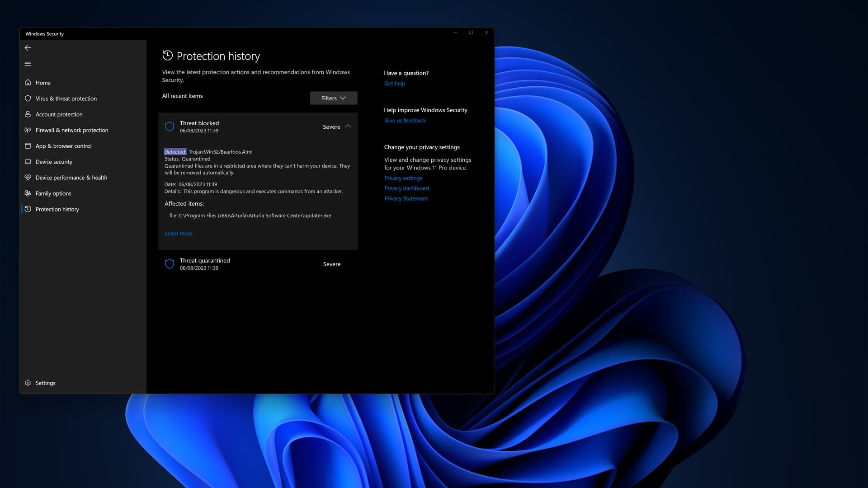Click the Protection history clock icon in sidebar
The image size is (868, 488).
point(28,209)
